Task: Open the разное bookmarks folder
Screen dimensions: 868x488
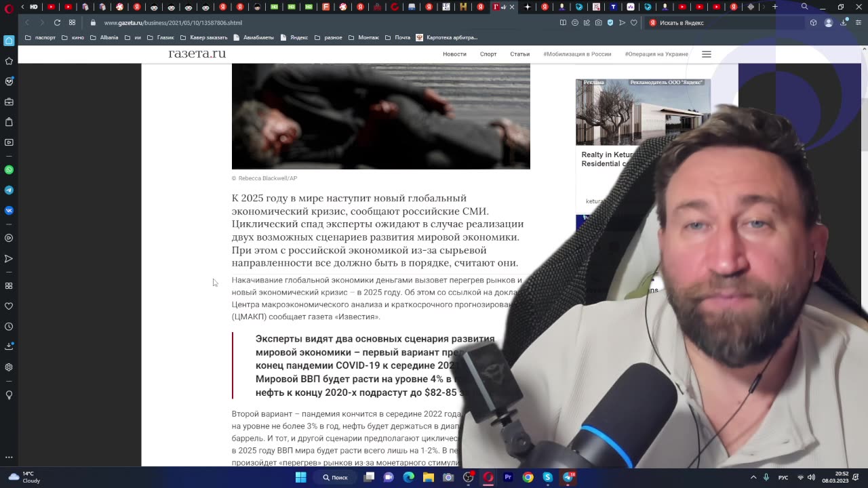Action: coord(328,37)
